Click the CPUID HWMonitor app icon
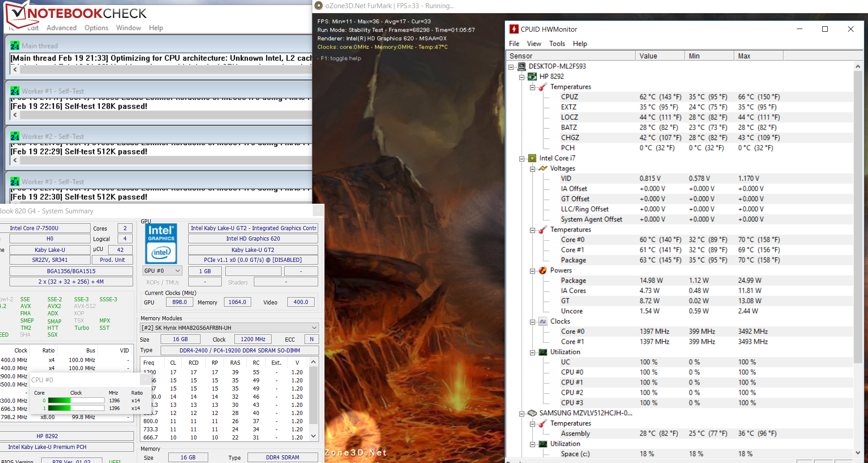Viewport: 868px width, 463px height. coord(514,29)
